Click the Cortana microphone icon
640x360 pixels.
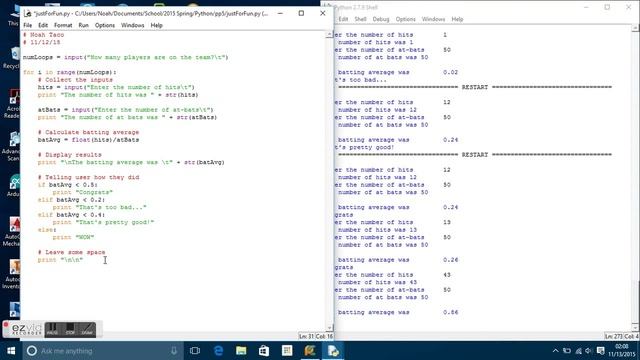click(174, 351)
